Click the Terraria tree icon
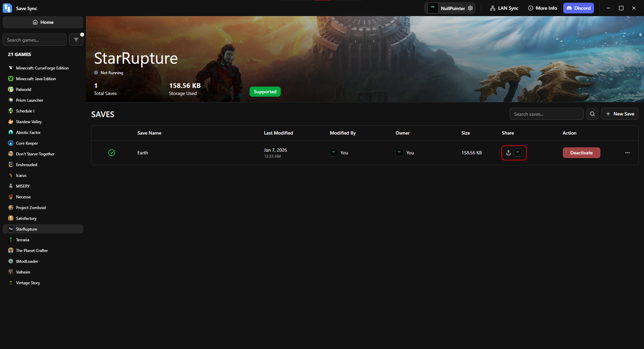This screenshot has height=349, width=644. pos(11,240)
